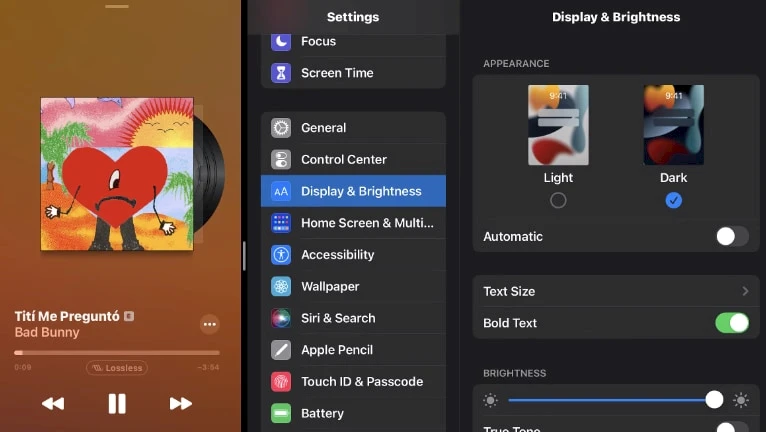Tap the Siri orb icon
Viewport: 766px width, 432px height.
281,319
